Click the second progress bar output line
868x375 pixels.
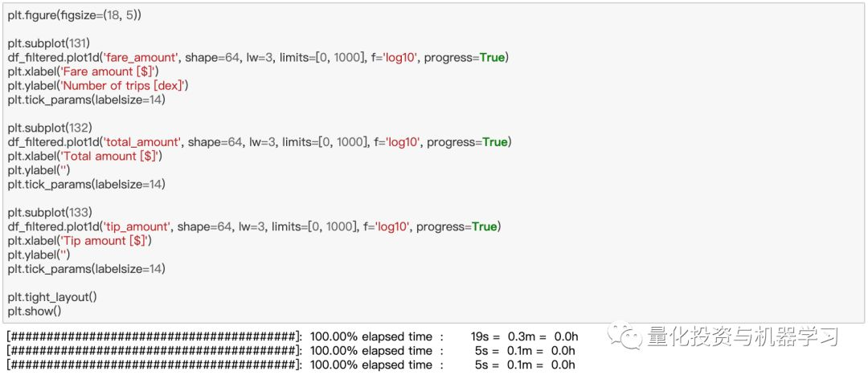(x=291, y=351)
